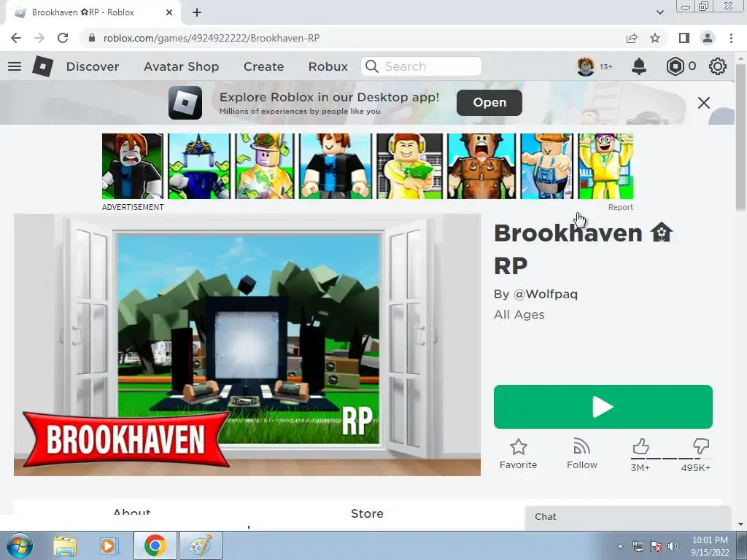747x560 pixels.
Task: Expand the Chat panel
Action: pos(628,517)
